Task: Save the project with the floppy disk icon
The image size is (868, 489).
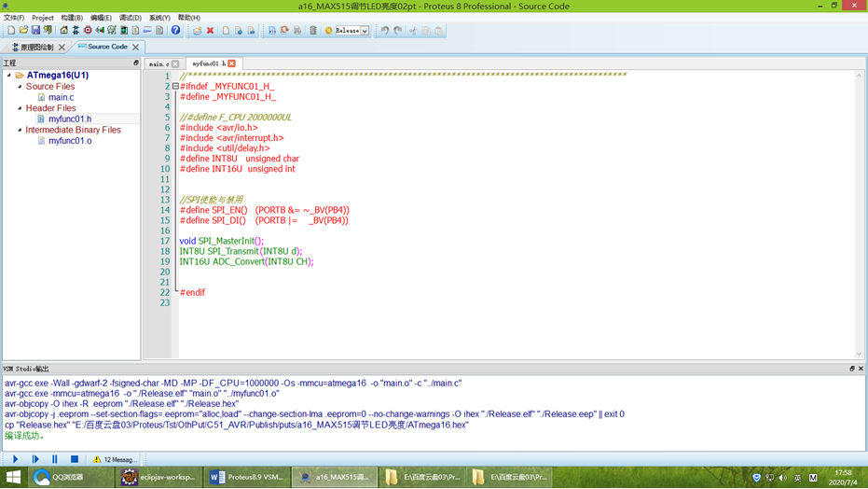Action: point(35,31)
